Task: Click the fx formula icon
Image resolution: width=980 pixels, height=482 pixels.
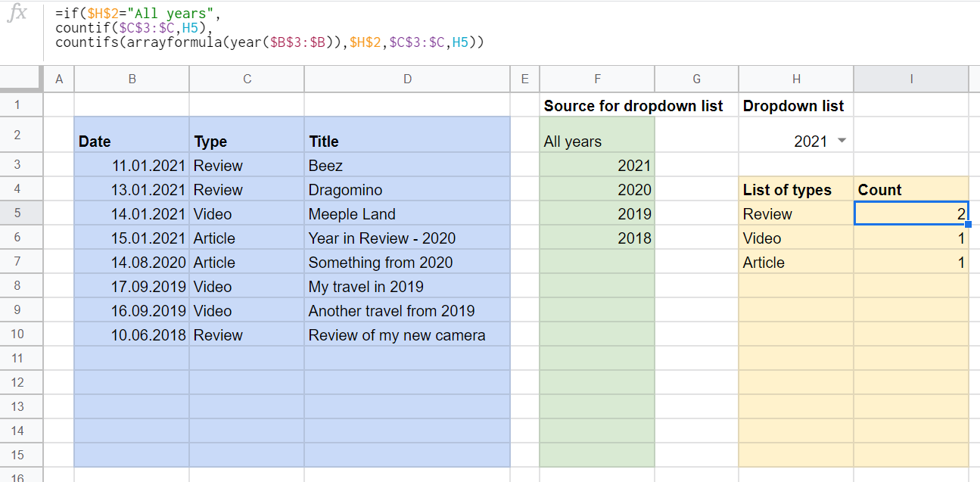Action: [16, 14]
